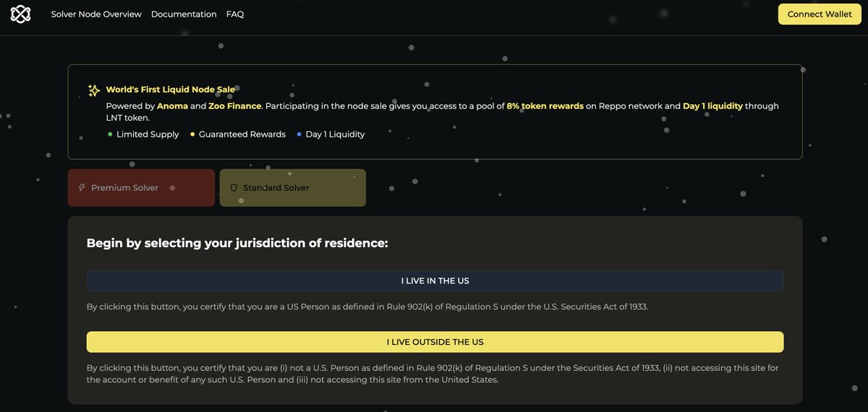Select the Premium Solver tab
868x412 pixels.
tap(141, 188)
